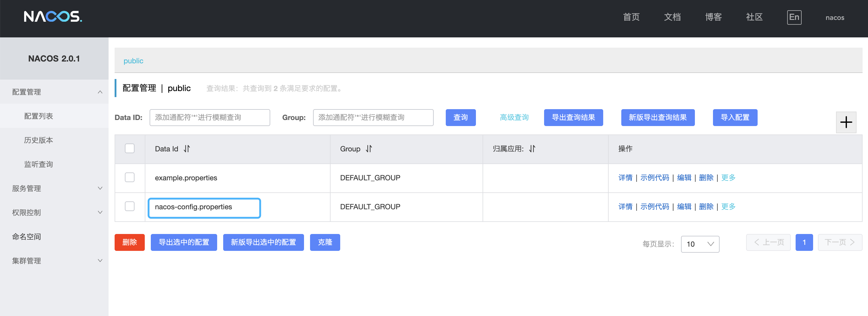Open the 每页显示 page size dropdown
The image size is (868, 316).
[x=700, y=244]
